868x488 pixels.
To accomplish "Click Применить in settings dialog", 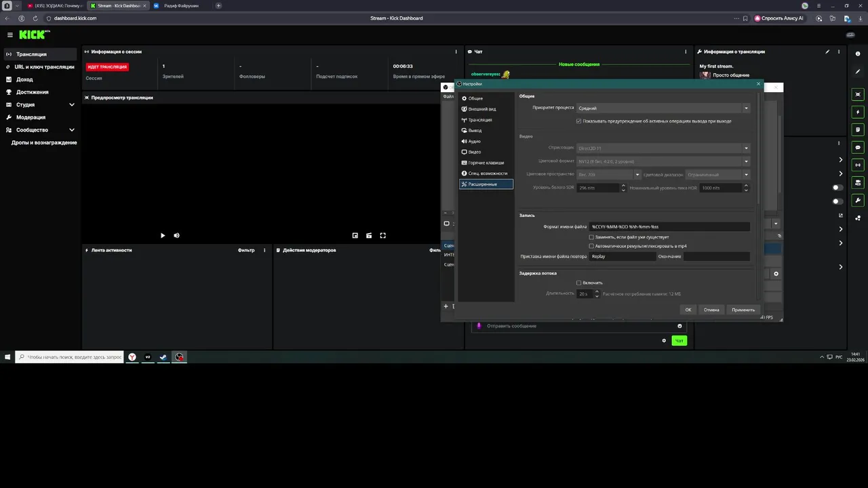I will click(x=743, y=310).
